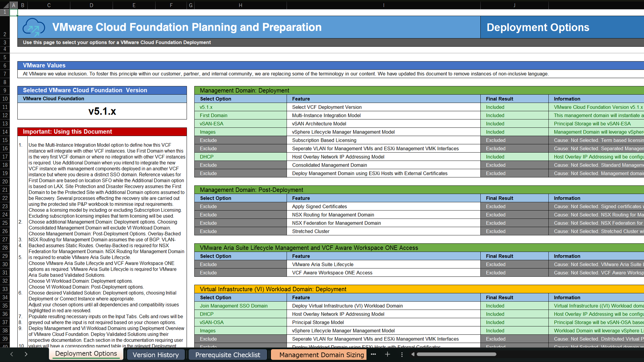Image resolution: width=644 pixels, height=362 pixels.
Task: Click the horizontal scroll left arrow
Action: 413,354
